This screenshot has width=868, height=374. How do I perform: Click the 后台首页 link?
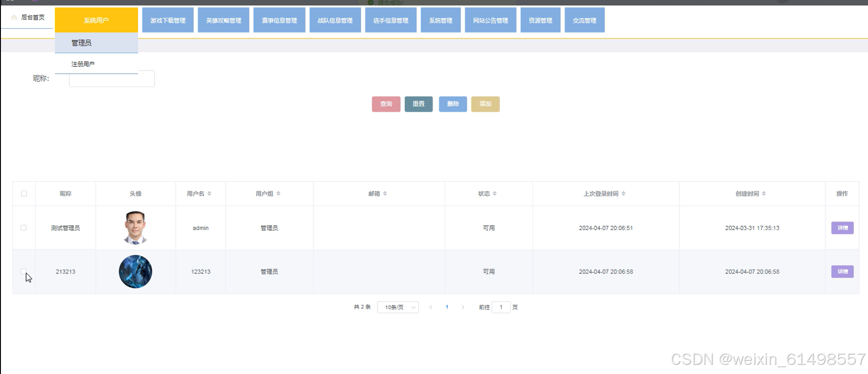tap(32, 17)
